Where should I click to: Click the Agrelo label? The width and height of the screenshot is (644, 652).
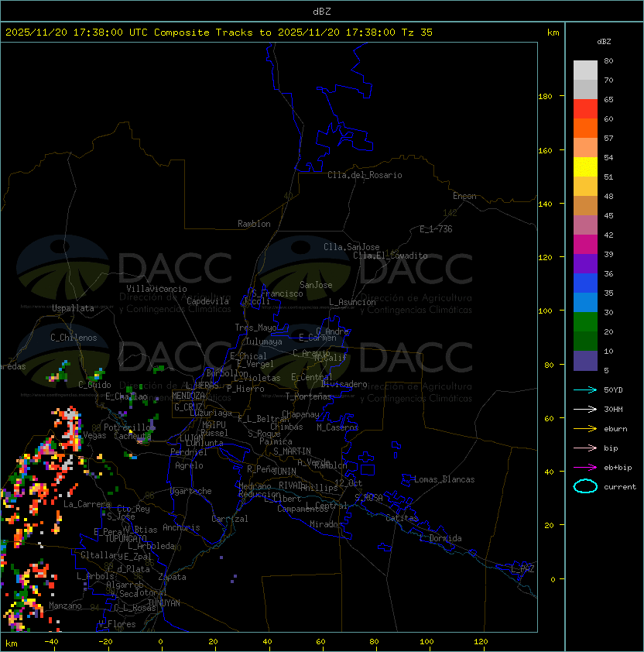click(189, 465)
